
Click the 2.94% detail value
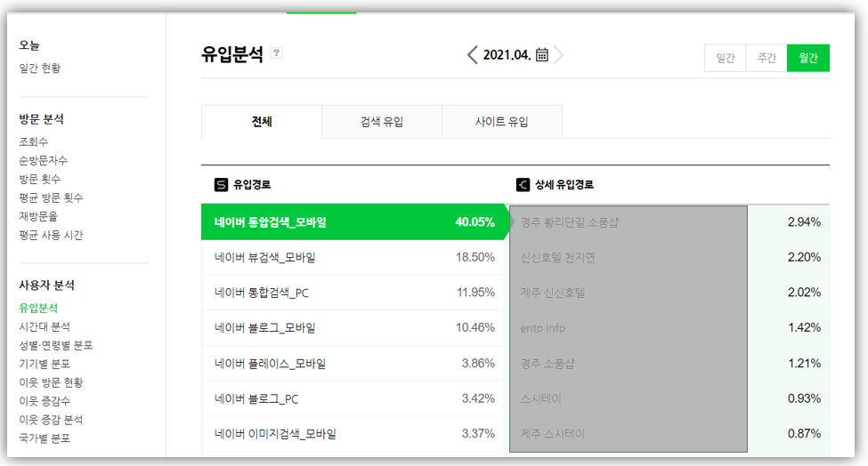(x=804, y=221)
